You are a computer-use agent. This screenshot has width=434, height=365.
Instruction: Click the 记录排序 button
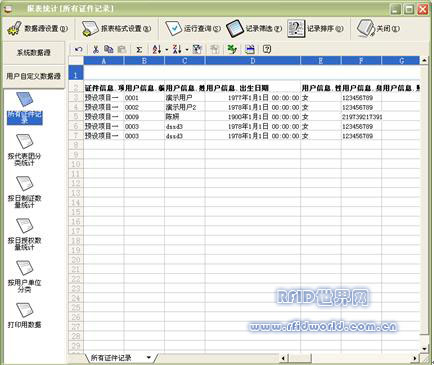tap(315, 29)
